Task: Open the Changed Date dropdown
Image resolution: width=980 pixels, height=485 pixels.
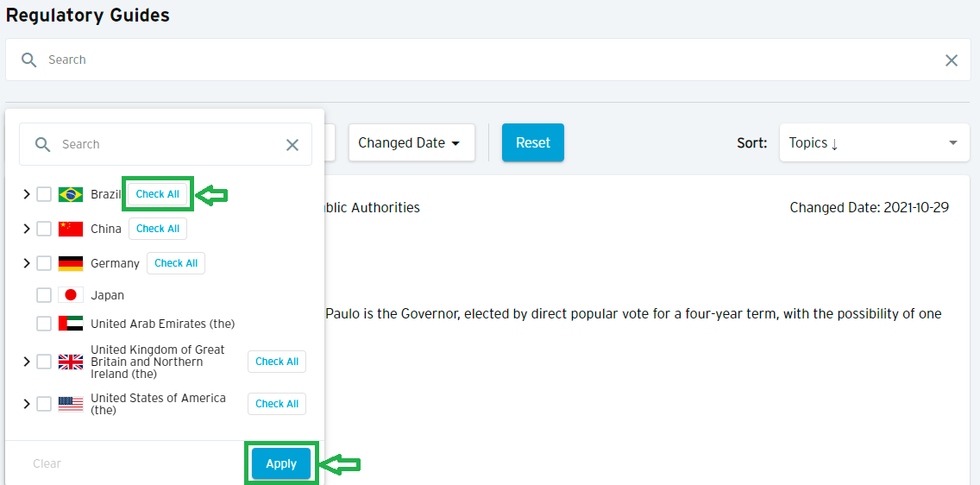Action: coord(411,142)
